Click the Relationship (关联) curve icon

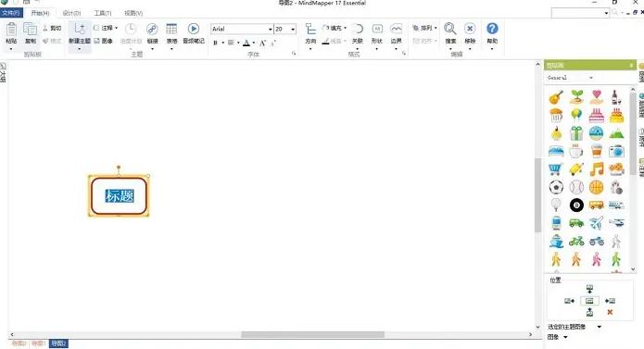(358, 29)
